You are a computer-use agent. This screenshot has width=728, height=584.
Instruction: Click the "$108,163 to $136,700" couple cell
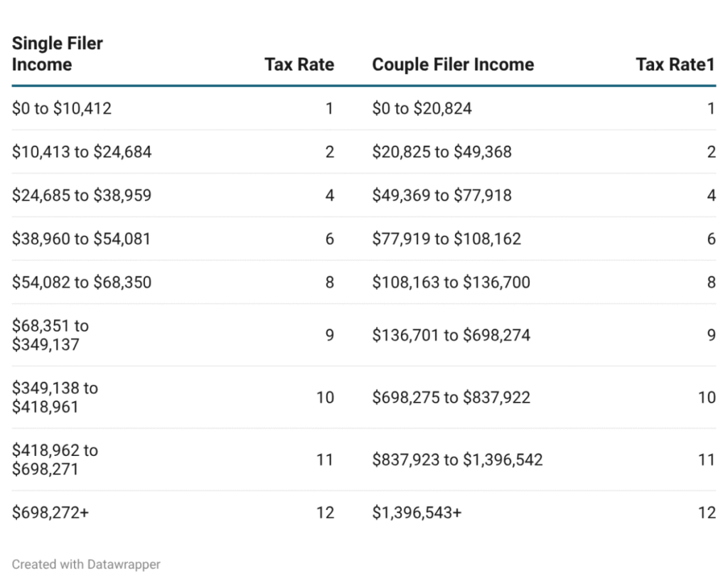click(451, 282)
